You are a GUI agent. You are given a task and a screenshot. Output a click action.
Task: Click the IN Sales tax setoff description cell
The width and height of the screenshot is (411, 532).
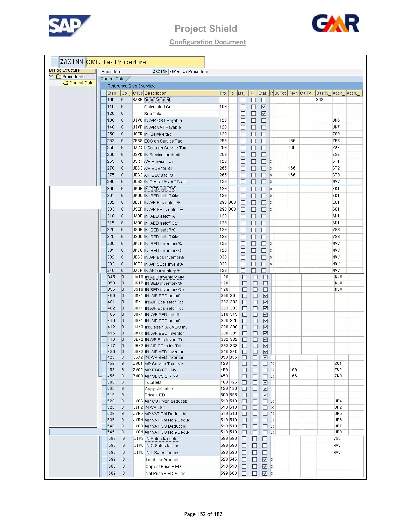(182, 439)
